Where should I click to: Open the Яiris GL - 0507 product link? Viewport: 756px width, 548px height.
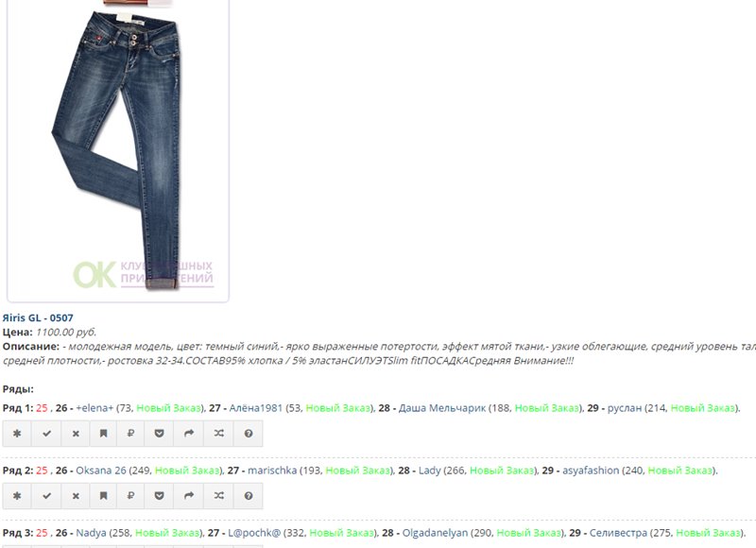point(38,317)
